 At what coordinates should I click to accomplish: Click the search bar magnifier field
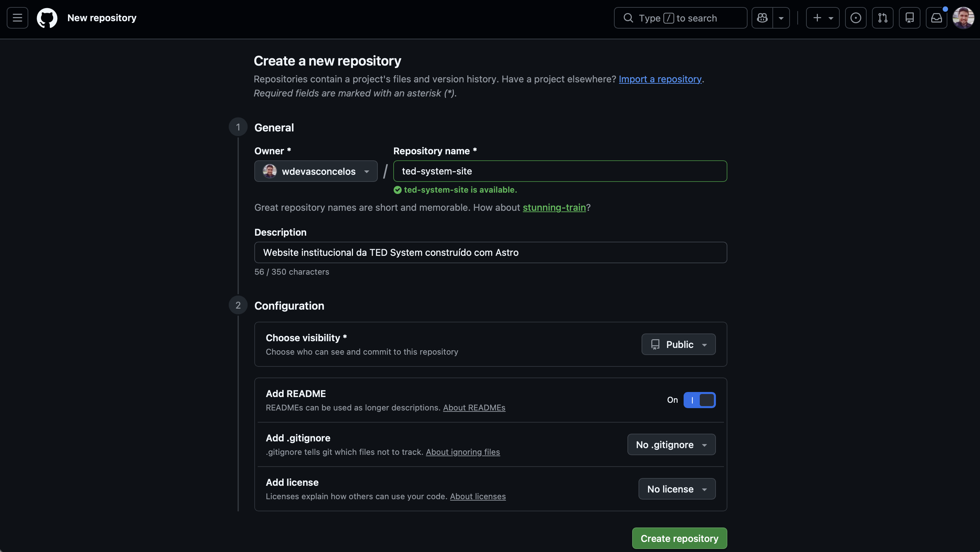coord(680,18)
